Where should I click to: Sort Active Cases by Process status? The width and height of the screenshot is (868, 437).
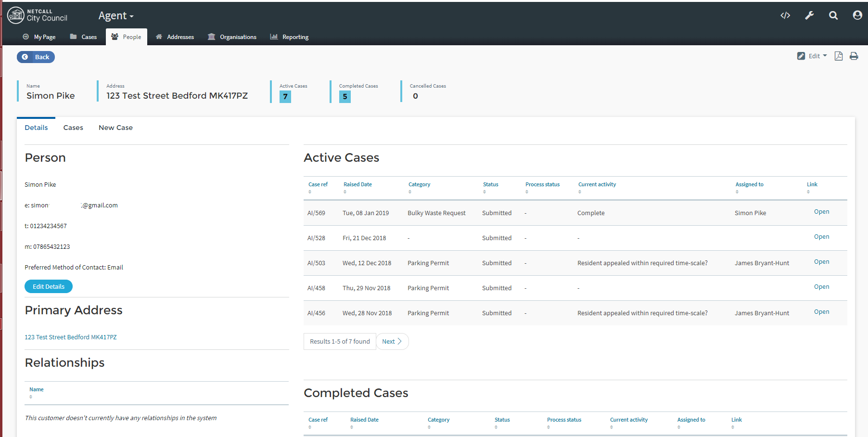coord(542,187)
